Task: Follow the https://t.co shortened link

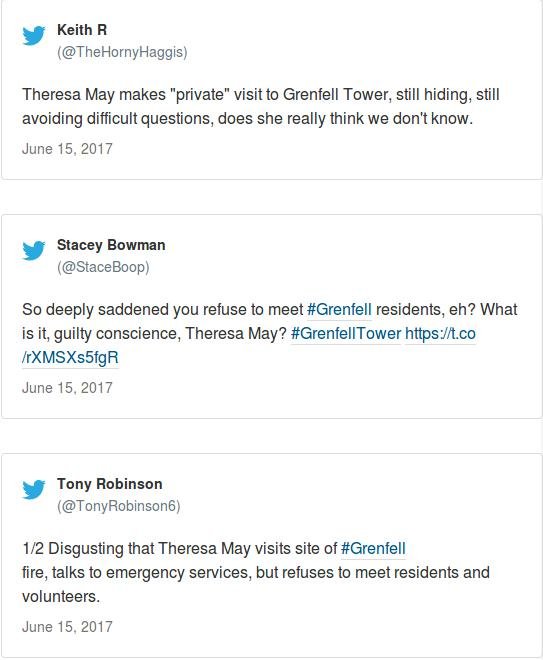Action: pyautogui.click(x=440, y=333)
